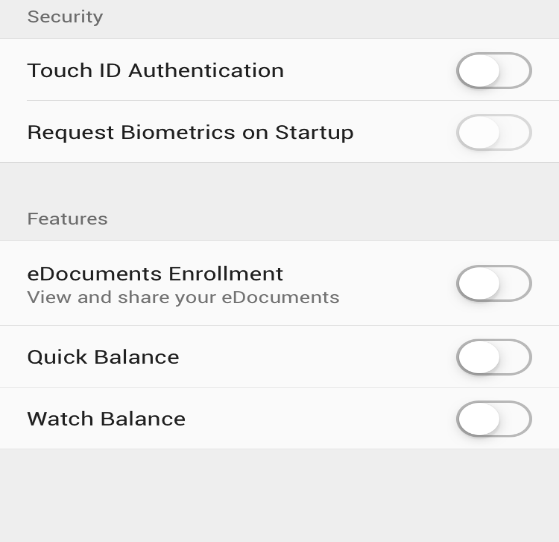
Task: Click the empty gray area below Watch Balance
Action: [x=280, y=495]
